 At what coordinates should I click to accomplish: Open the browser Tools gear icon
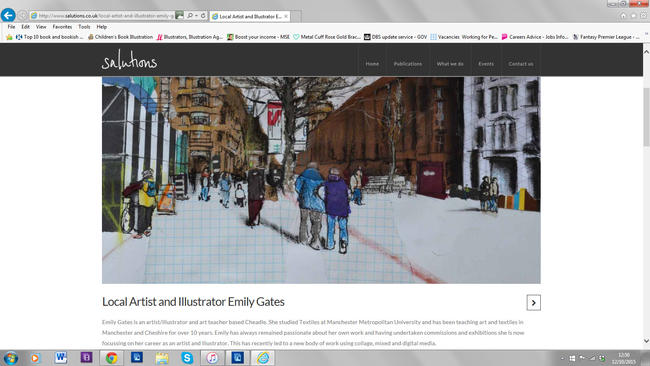pyautogui.click(x=644, y=15)
